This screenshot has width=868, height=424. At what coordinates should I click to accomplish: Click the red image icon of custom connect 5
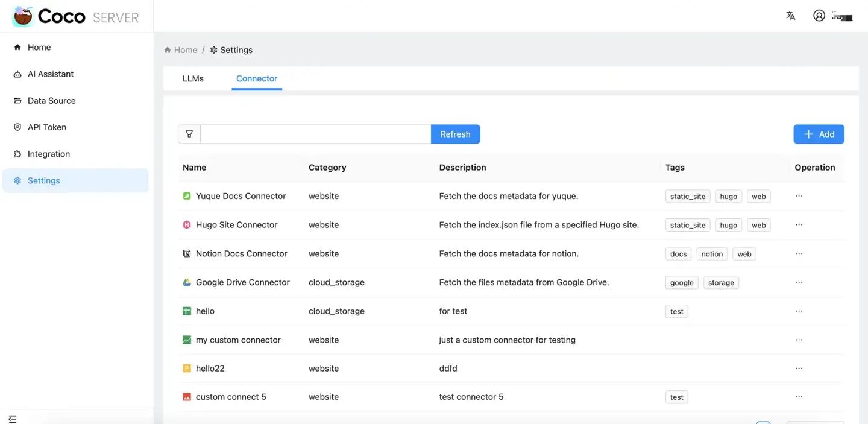(x=187, y=397)
